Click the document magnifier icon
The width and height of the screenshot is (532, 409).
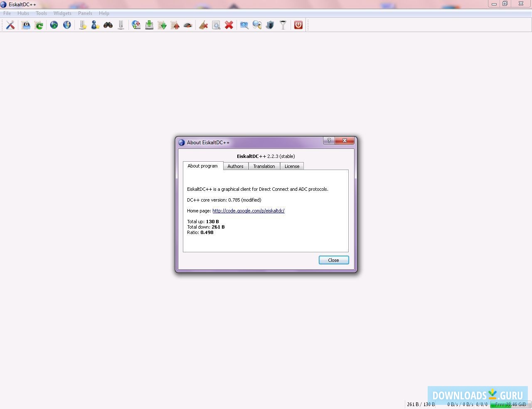pyautogui.click(x=216, y=25)
